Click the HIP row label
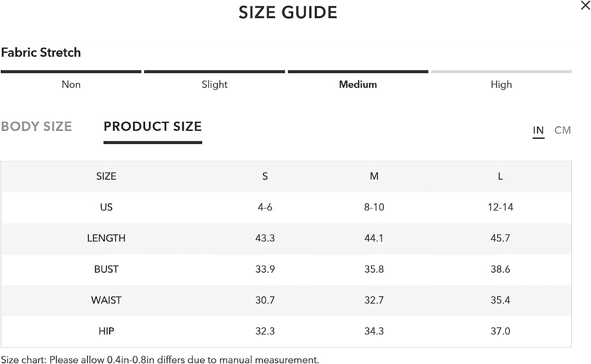 pyautogui.click(x=106, y=331)
